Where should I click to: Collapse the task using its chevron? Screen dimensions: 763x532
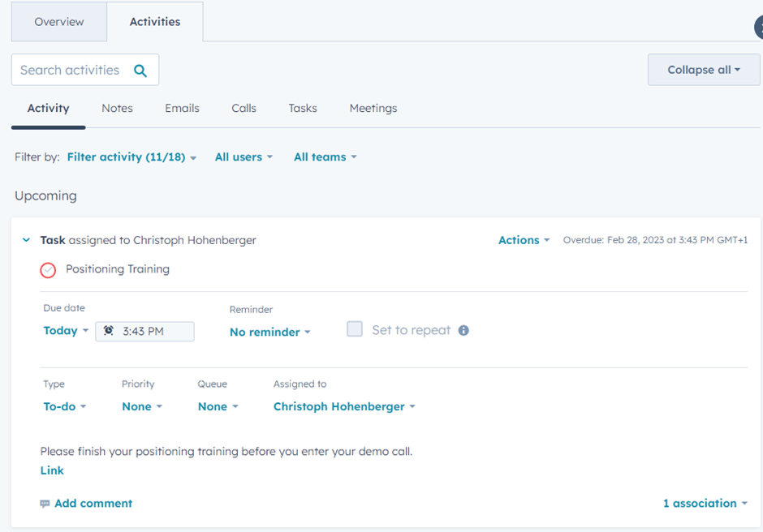tap(25, 240)
